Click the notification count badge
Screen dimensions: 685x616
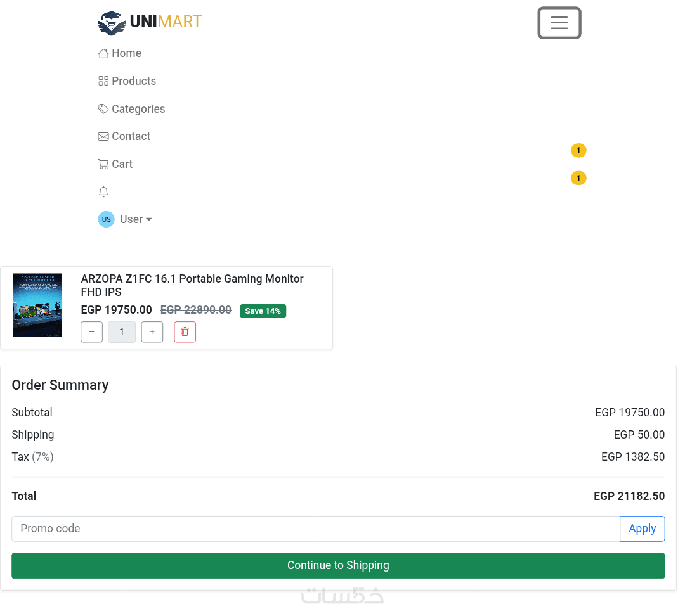(578, 178)
